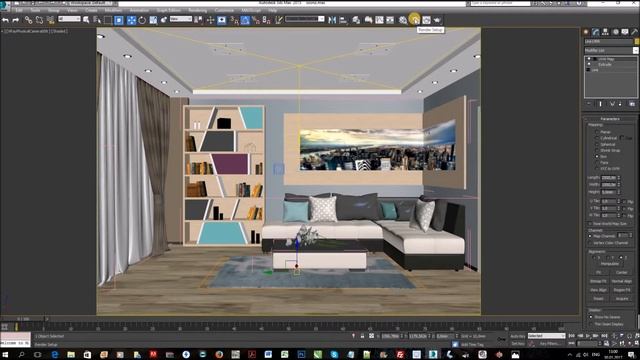Switch to the Display command panel tab
The width and height of the screenshot is (640, 360).
[x=625, y=32]
